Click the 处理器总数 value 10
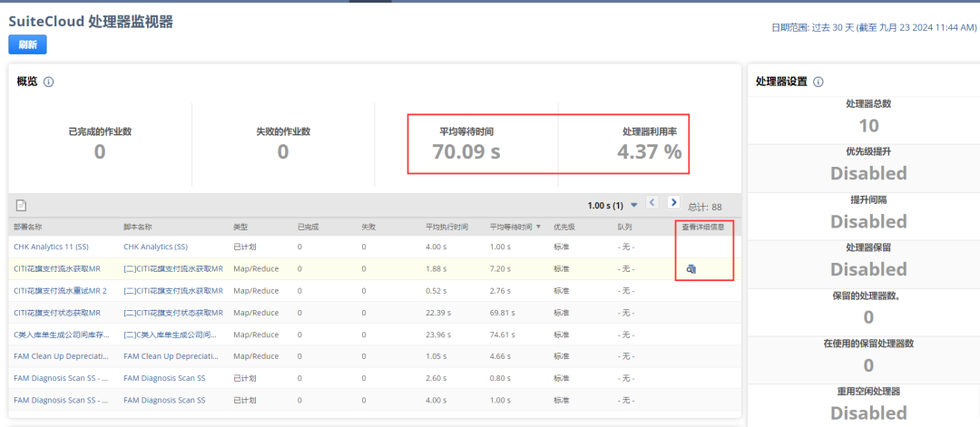This screenshot has width=980, height=427. (x=868, y=125)
